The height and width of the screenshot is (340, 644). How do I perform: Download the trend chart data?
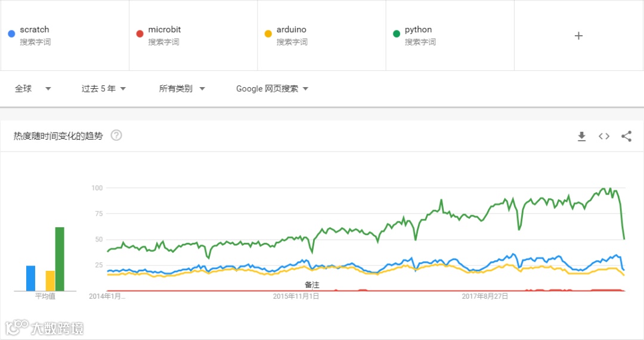[x=582, y=136]
